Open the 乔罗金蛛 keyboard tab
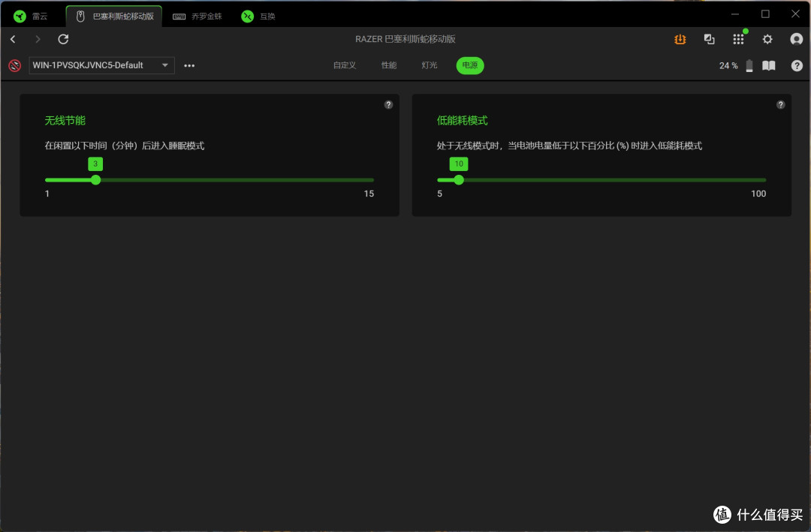 (197, 16)
